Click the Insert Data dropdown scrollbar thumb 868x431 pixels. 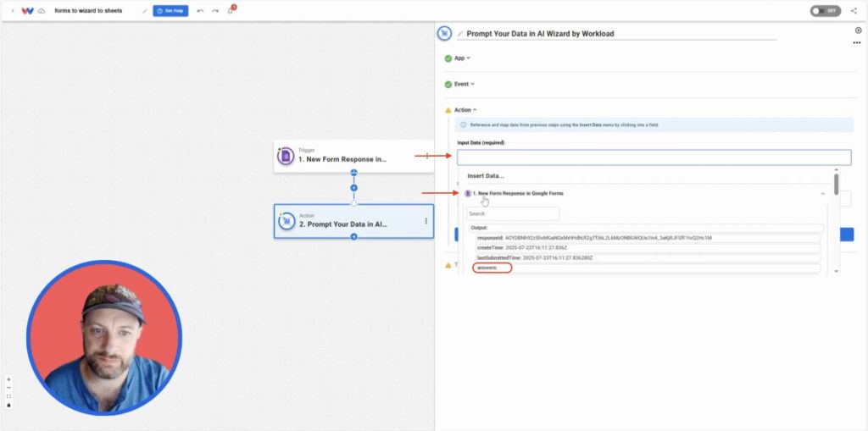click(x=836, y=185)
